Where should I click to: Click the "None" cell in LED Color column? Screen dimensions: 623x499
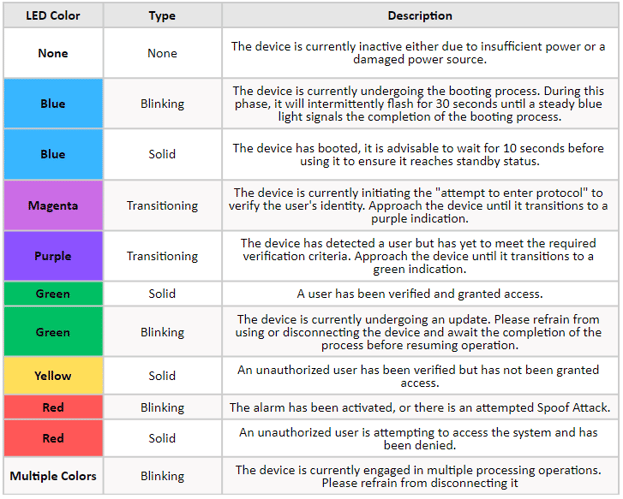point(53,53)
